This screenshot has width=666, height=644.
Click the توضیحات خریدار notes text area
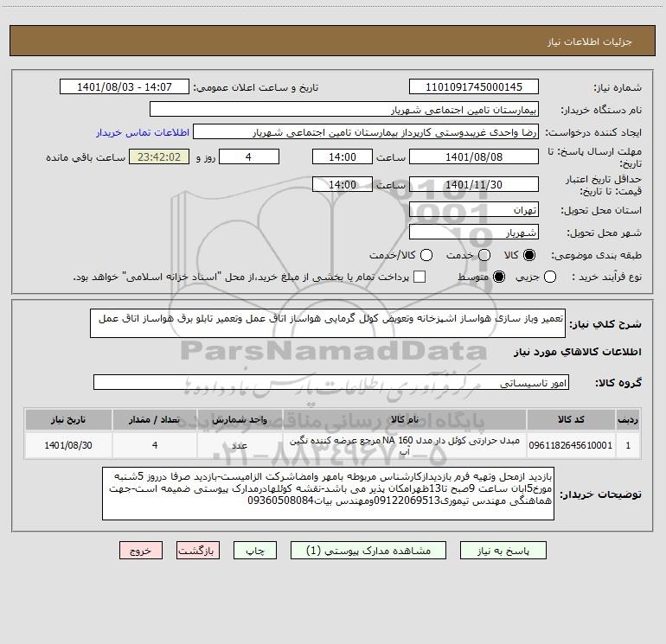328,494
